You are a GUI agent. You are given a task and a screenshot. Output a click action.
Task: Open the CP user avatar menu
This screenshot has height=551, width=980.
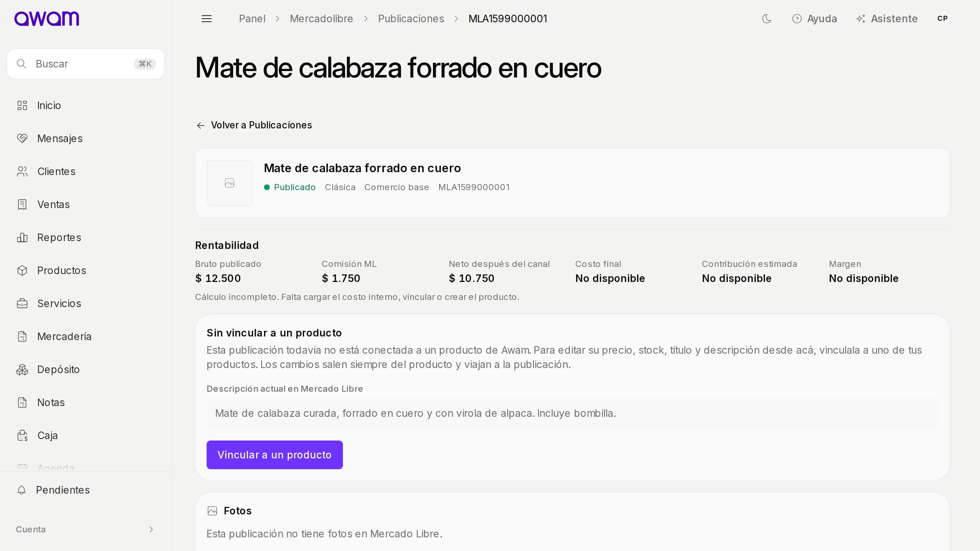[942, 19]
